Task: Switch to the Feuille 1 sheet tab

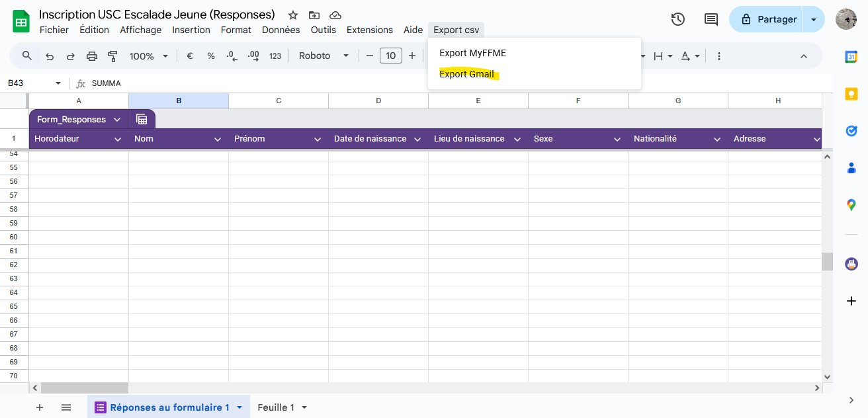Action: (276, 407)
